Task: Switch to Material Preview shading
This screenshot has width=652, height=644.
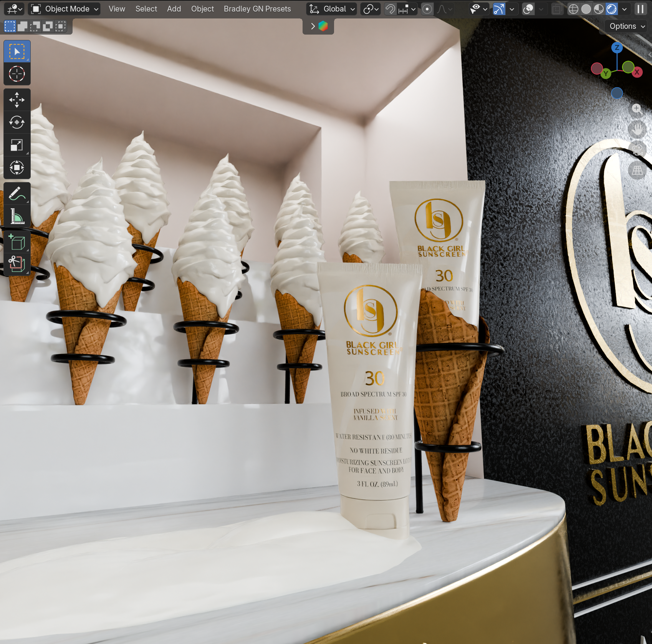Action: (599, 9)
